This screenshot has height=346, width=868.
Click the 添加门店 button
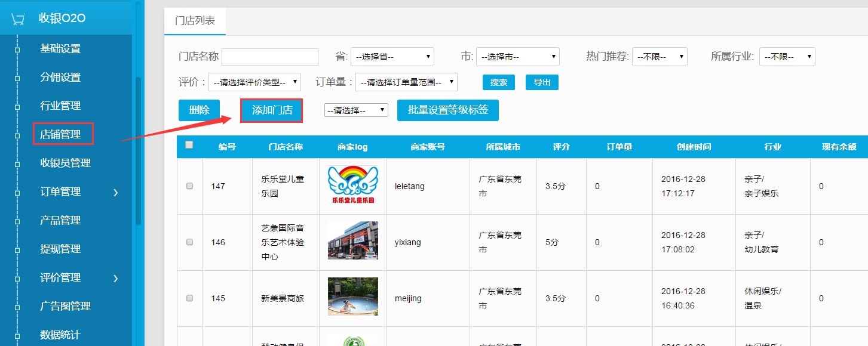tap(272, 110)
